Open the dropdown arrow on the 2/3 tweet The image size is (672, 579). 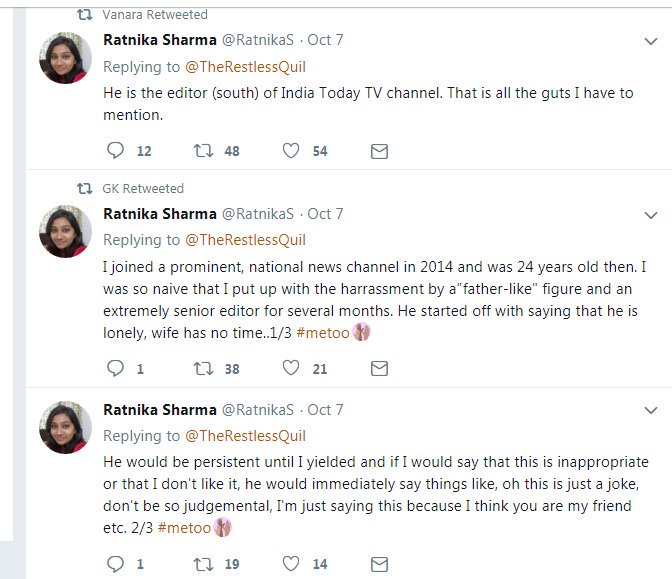[650, 411]
